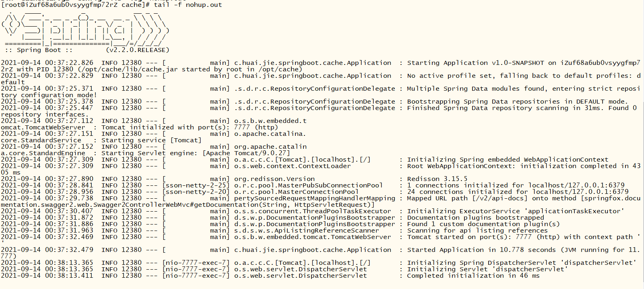
Task: Click the timestamp '00:38:13.411'
Action: click(x=69, y=276)
